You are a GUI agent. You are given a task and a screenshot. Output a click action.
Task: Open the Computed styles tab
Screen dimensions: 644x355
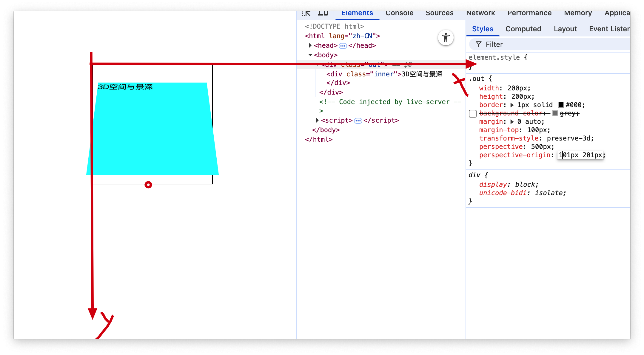point(523,29)
